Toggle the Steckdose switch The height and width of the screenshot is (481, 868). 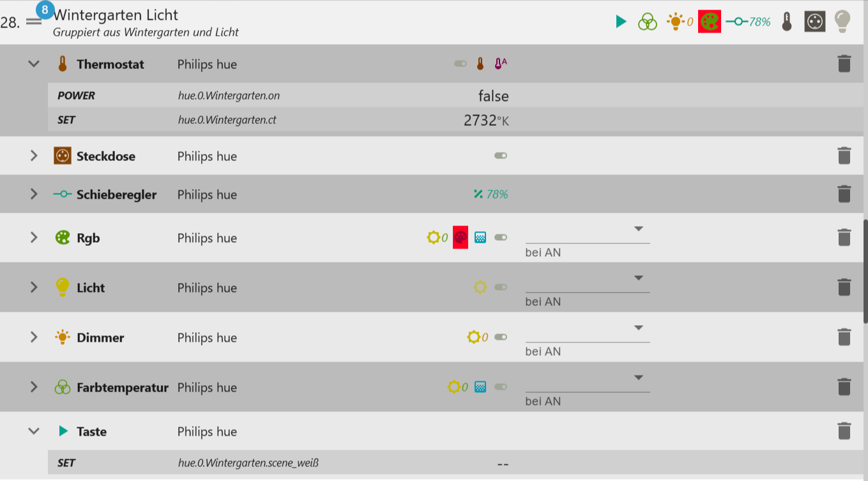tap(501, 155)
